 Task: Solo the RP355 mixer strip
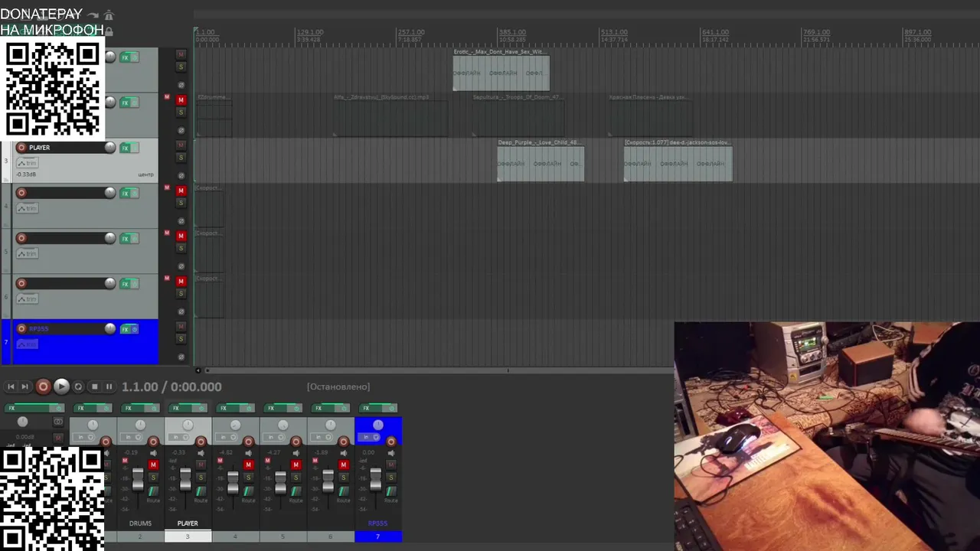(x=391, y=477)
